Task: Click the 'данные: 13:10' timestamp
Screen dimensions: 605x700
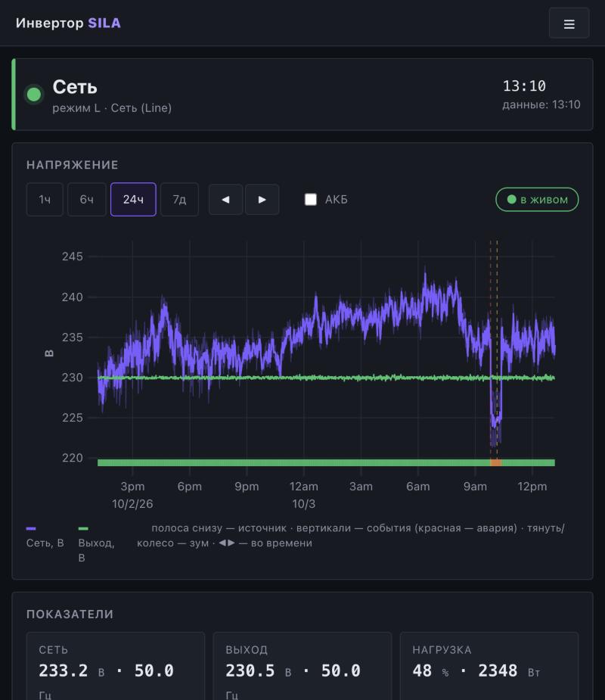Action: [x=541, y=104]
